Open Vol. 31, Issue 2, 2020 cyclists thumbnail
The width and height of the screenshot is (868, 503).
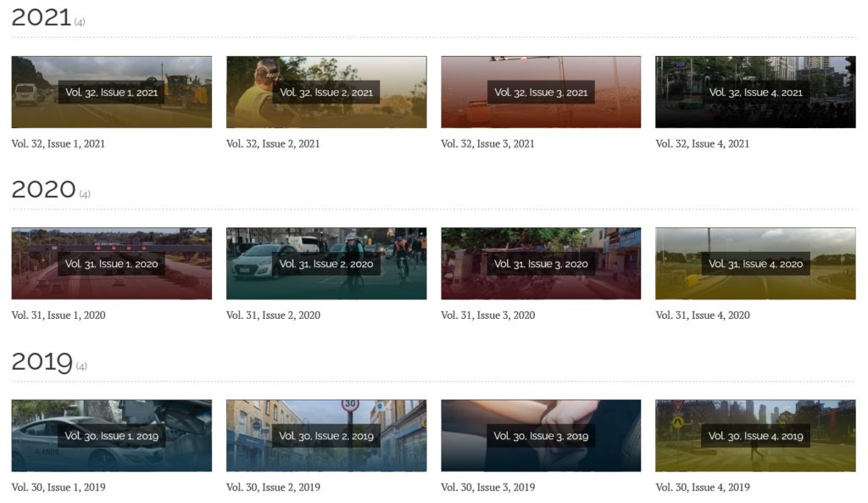coord(326,264)
